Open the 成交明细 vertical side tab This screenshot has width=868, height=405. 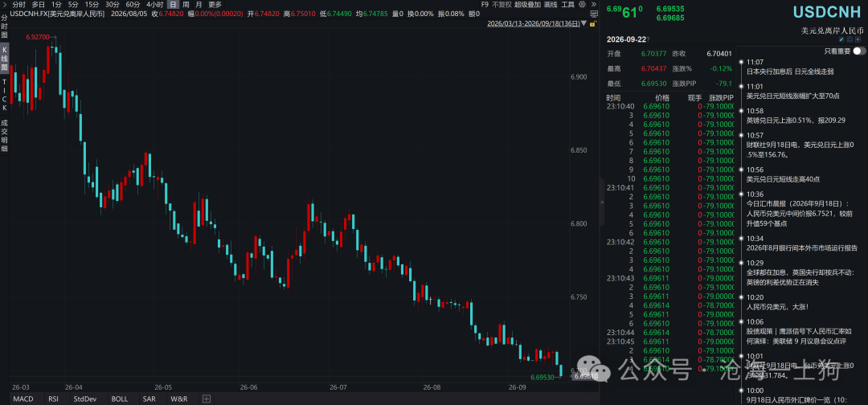(5, 135)
